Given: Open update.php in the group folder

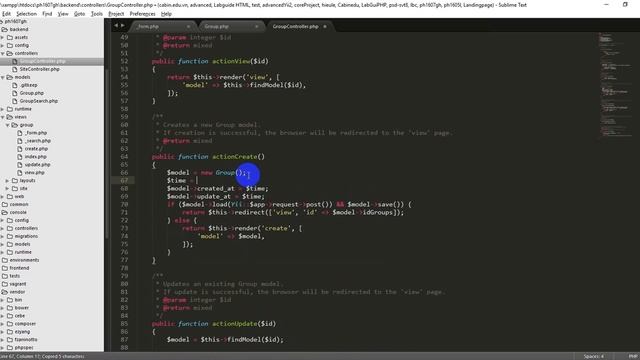Looking at the screenshot, I should (37, 164).
